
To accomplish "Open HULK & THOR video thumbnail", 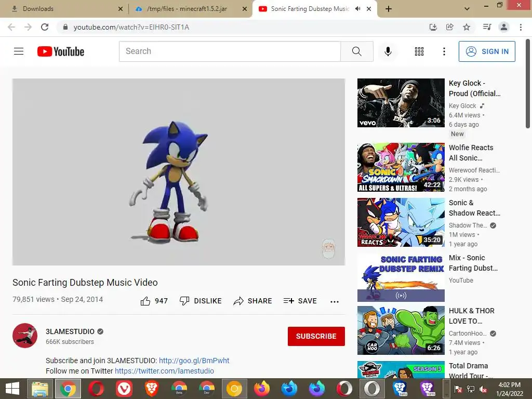I will click(401, 330).
